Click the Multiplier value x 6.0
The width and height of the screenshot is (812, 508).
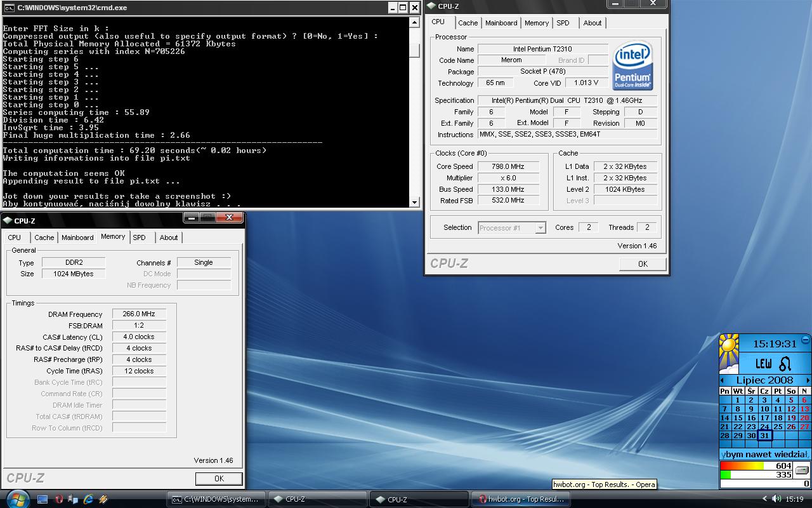tap(508, 178)
